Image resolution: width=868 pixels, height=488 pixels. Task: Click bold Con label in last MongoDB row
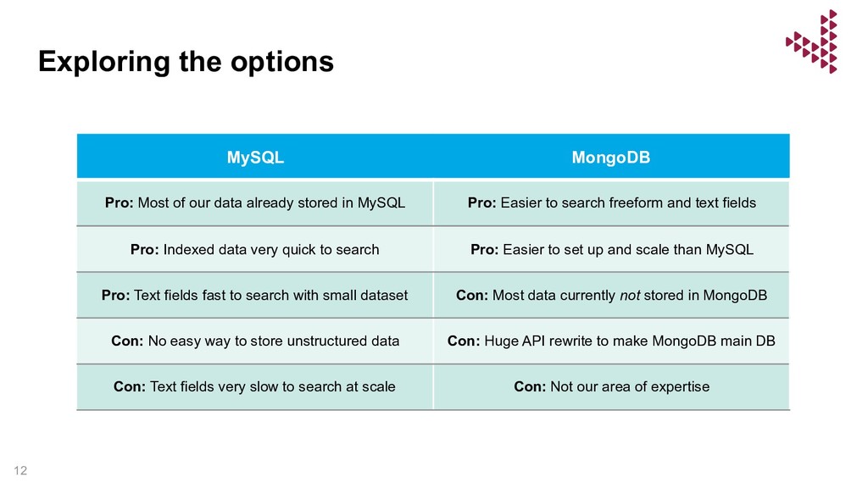click(x=530, y=386)
